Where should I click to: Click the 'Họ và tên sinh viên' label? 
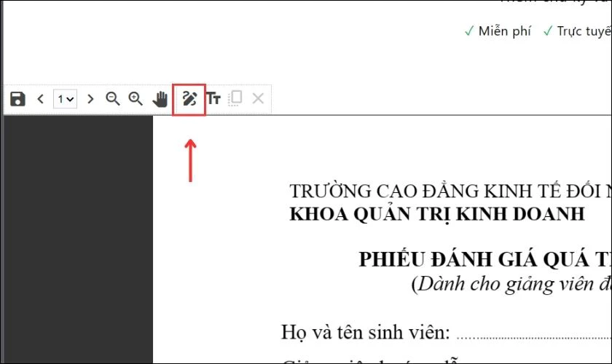click(x=365, y=333)
